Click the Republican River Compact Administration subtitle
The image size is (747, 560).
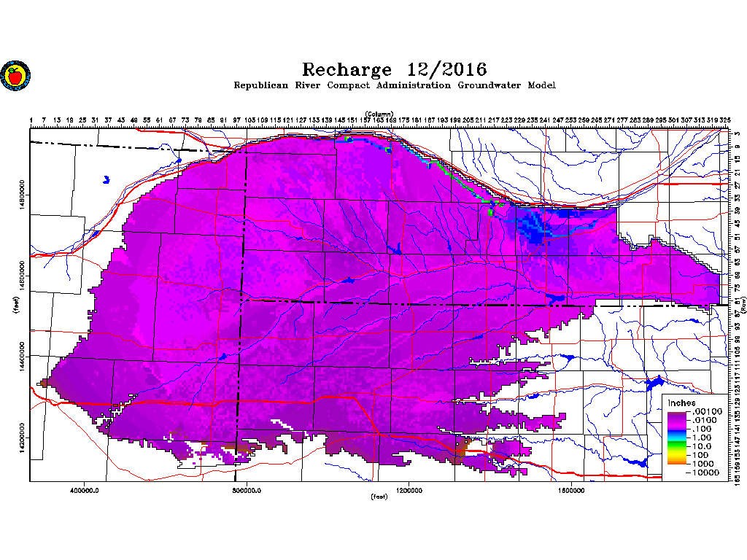pos(394,86)
